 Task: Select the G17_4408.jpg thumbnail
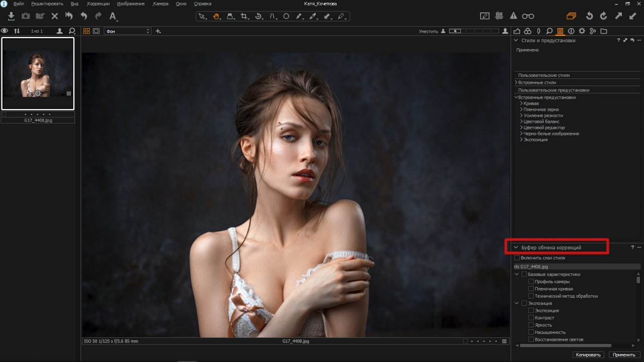(x=38, y=73)
